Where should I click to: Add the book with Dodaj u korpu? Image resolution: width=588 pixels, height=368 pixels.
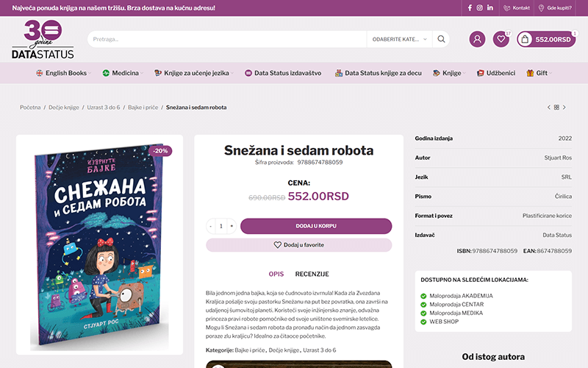pos(316,226)
